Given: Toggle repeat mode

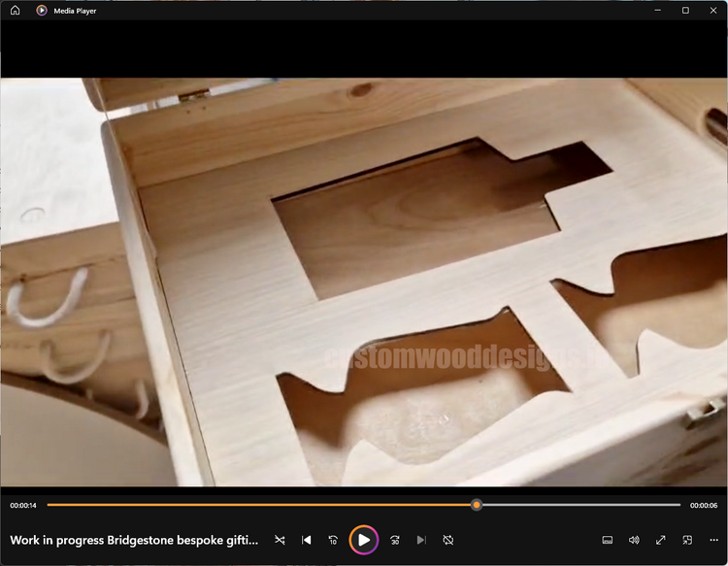Looking at the screenshot, I should coord(448,540).
